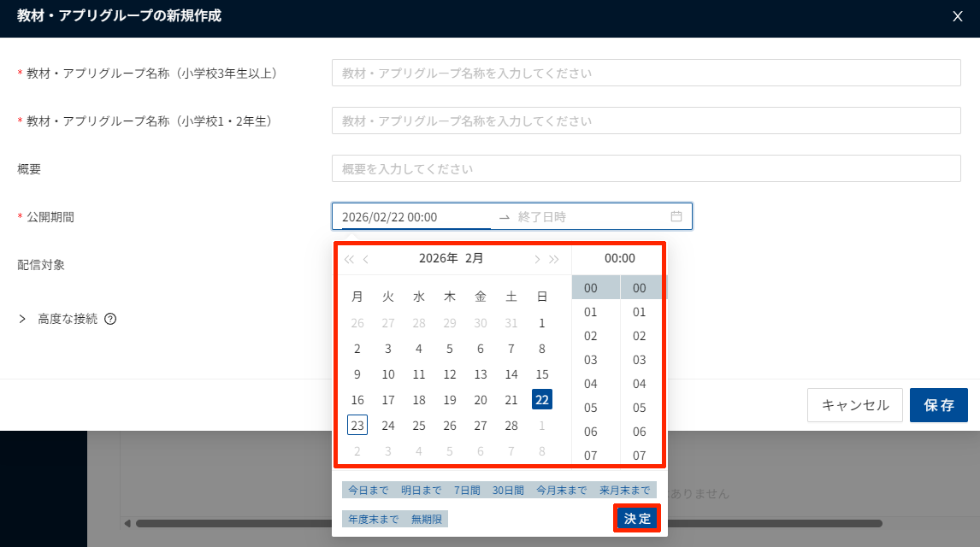Expand the 高度な接続 section
The height and width of the screenshot is (547, 980).
point(23,319)
